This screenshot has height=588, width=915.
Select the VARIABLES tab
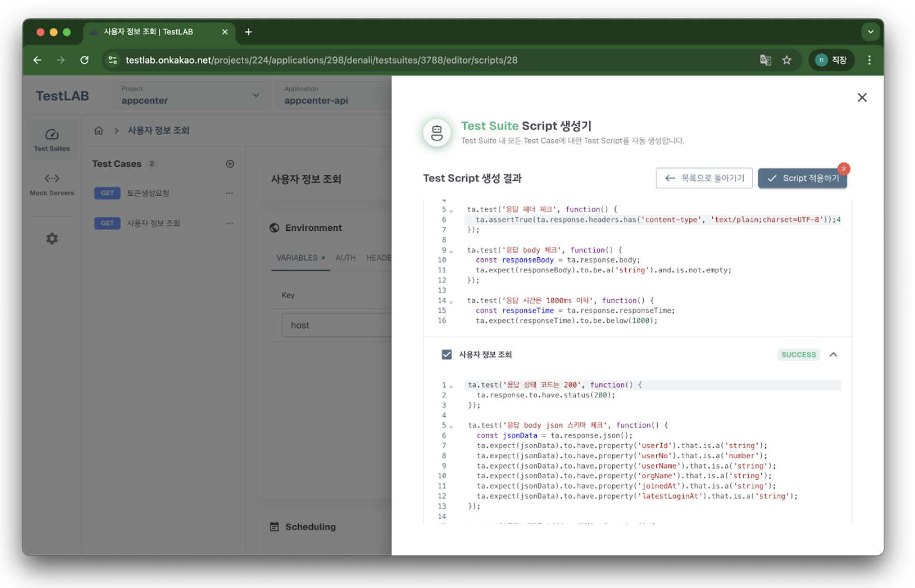click(x=297, y=258)
